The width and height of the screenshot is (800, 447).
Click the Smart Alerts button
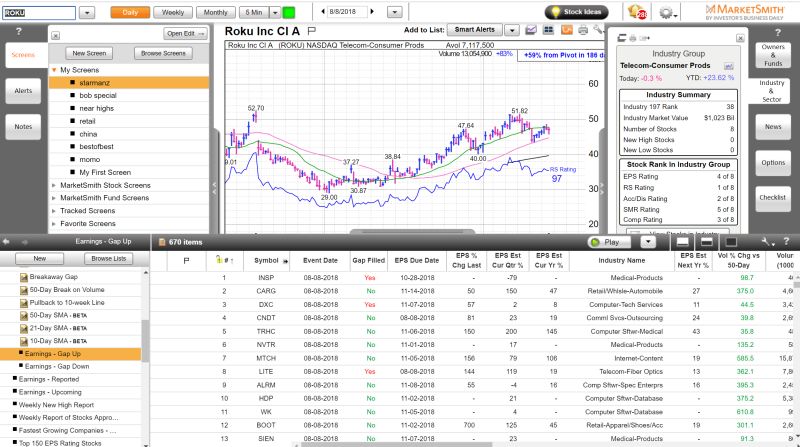pyautogui.click(x=474, y=30)
